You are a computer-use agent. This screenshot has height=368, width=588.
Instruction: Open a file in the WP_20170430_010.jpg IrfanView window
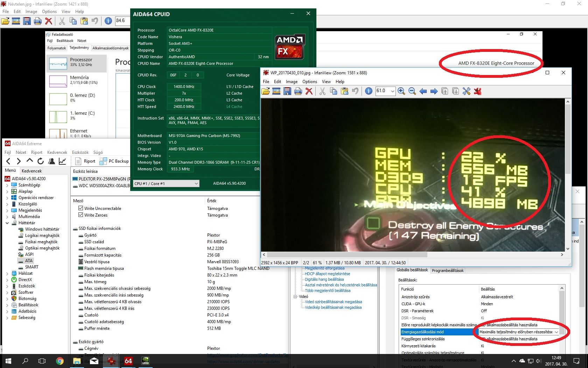point(266,91)
